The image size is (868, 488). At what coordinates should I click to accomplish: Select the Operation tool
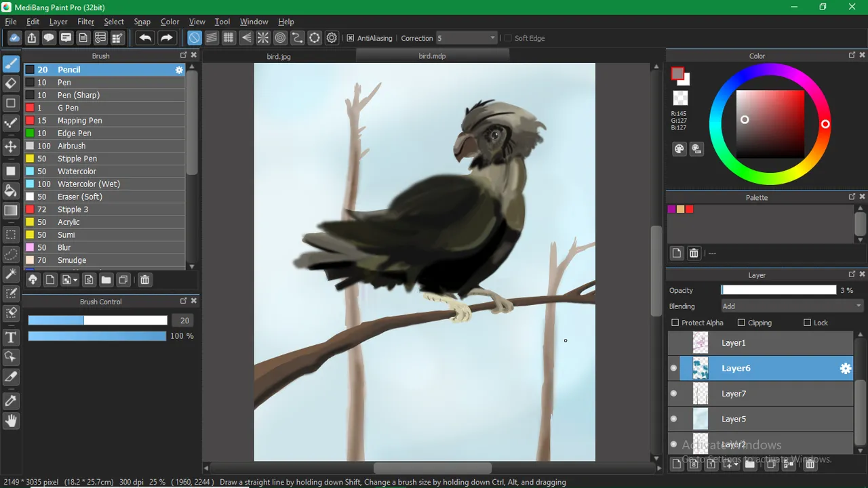(11, 357)
